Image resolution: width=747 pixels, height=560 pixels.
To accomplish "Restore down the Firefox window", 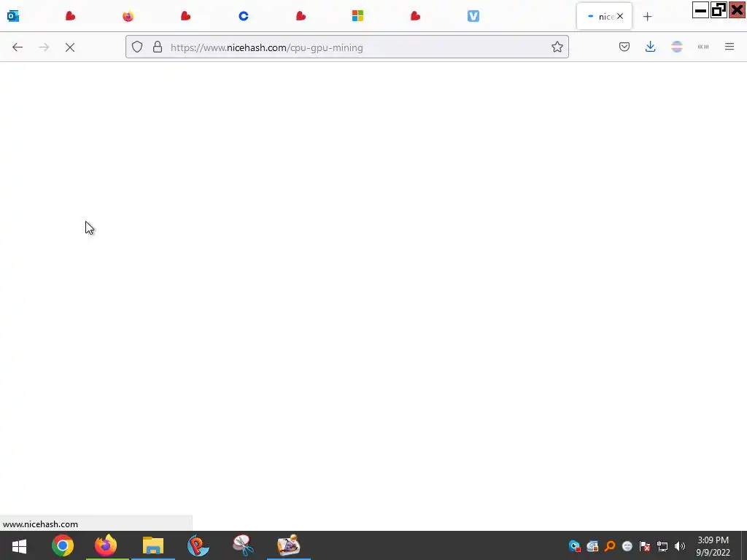I will [719, 10].
